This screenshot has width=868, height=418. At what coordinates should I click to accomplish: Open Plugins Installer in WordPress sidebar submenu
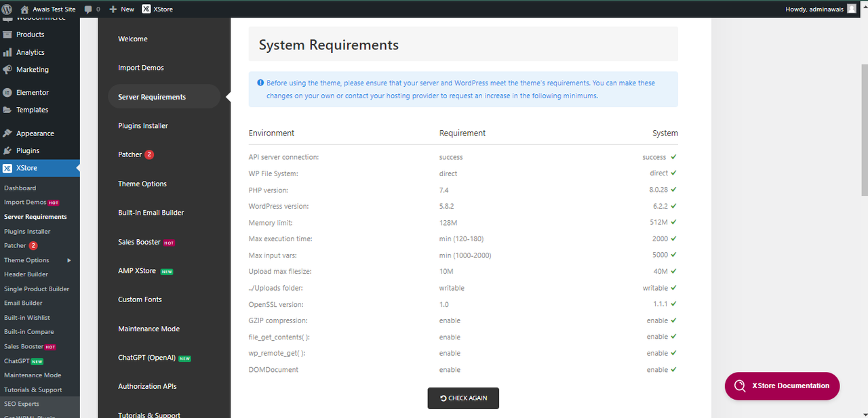[27, 231]
